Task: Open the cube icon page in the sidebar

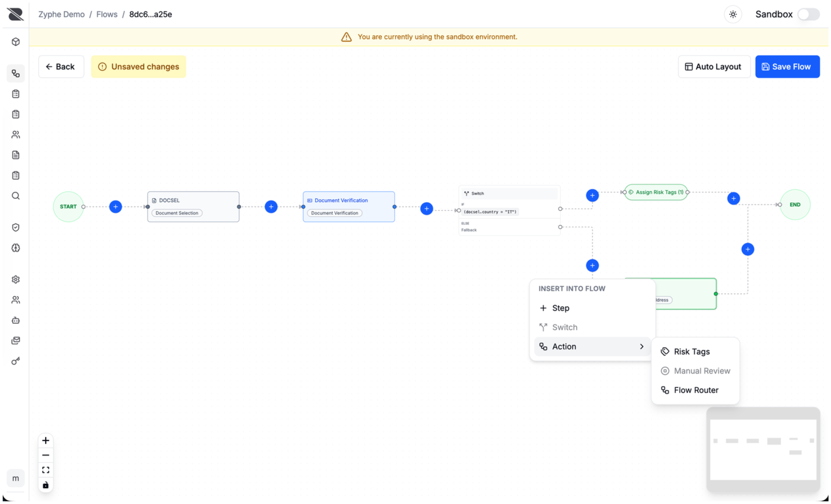Action: (16, 42)
